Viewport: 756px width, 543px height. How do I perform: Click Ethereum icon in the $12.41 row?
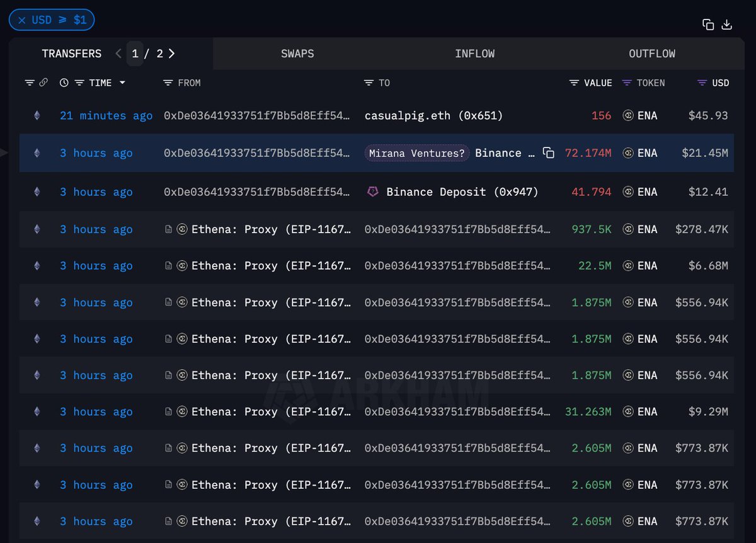point(37,191)
